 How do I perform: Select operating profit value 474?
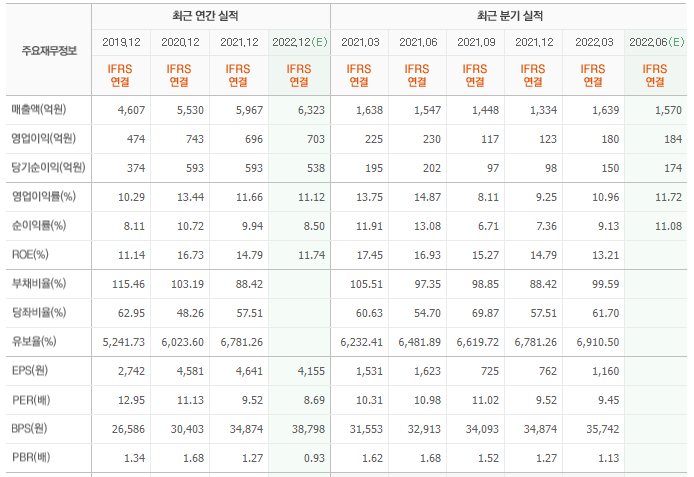coord(136,139)
